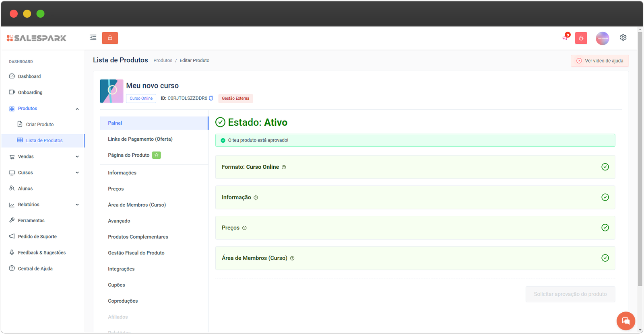Click the red bug report icon
The height and width of the screenshot is (334, 644).
tap(581, 38)
